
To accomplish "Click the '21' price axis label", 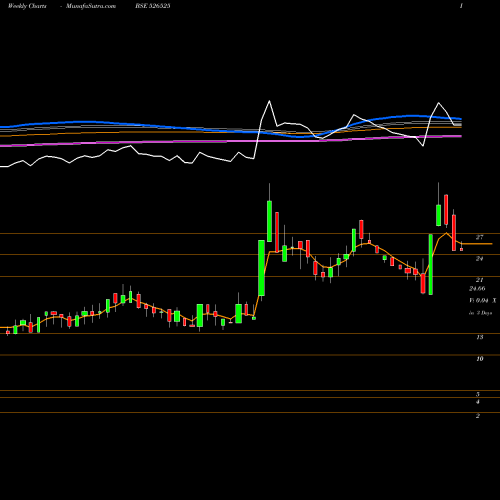I will click(x=479, y=280).
